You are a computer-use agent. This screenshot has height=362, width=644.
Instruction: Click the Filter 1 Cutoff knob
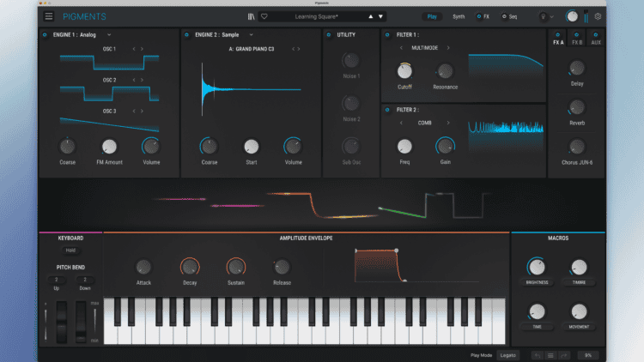click(404, 71)
